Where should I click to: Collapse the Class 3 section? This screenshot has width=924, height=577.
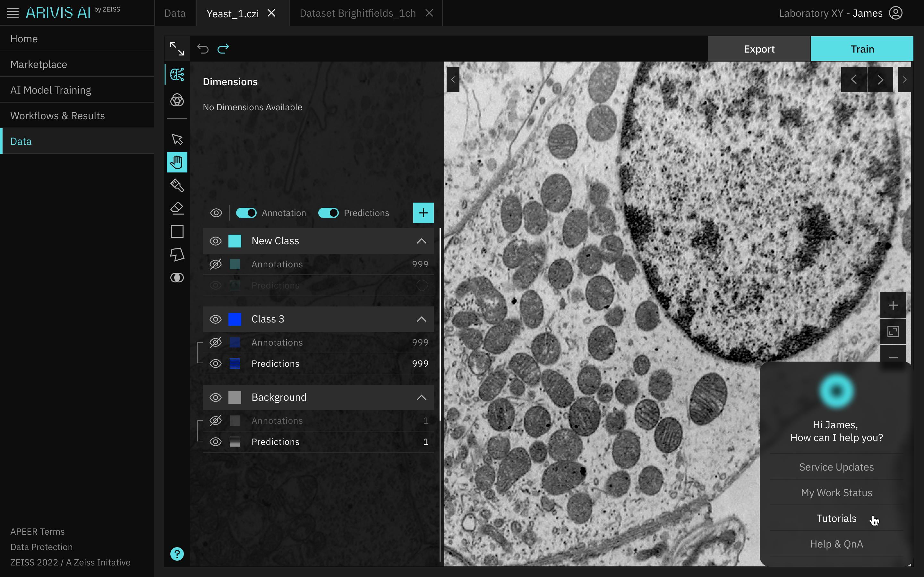coord(421,319)
